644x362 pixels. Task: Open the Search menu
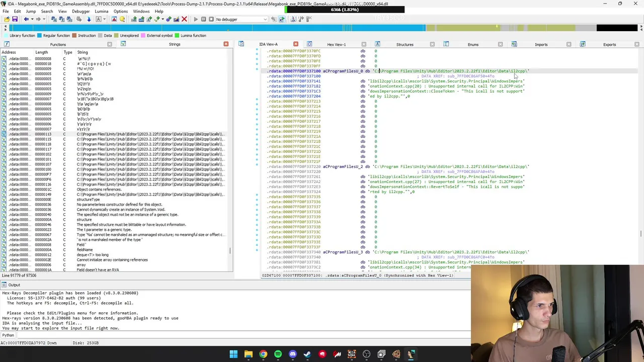pyautogui.click(x=47, y=11)
